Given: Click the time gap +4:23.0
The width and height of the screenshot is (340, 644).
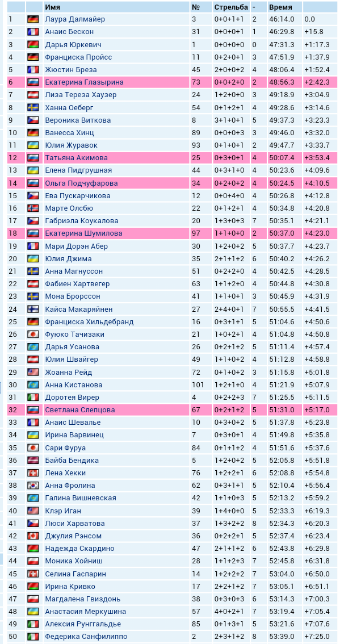Looking at the screenshot, I should [x=317, y=233].
